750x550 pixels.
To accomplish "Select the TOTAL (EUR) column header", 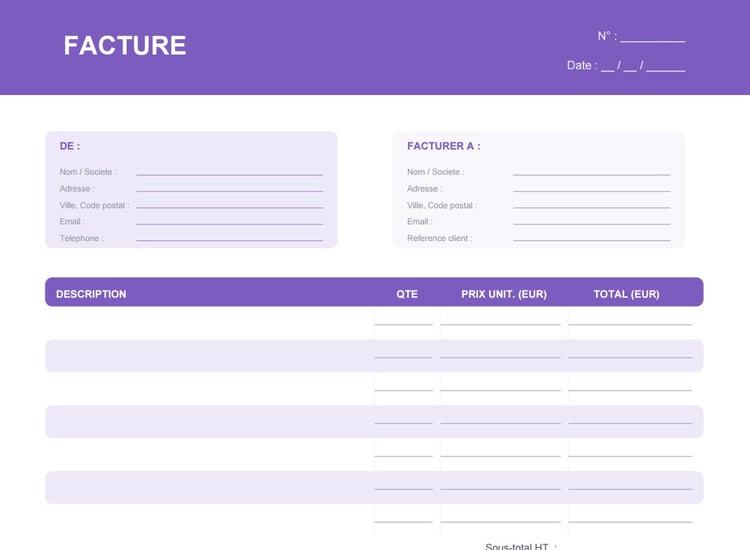I will point(626,294).
